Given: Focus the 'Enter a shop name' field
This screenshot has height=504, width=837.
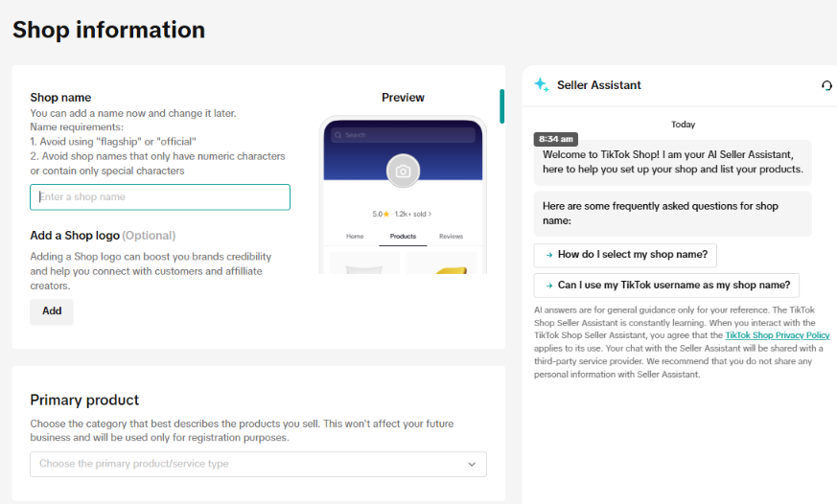Looking at the screenshot, I should point(160,196).
